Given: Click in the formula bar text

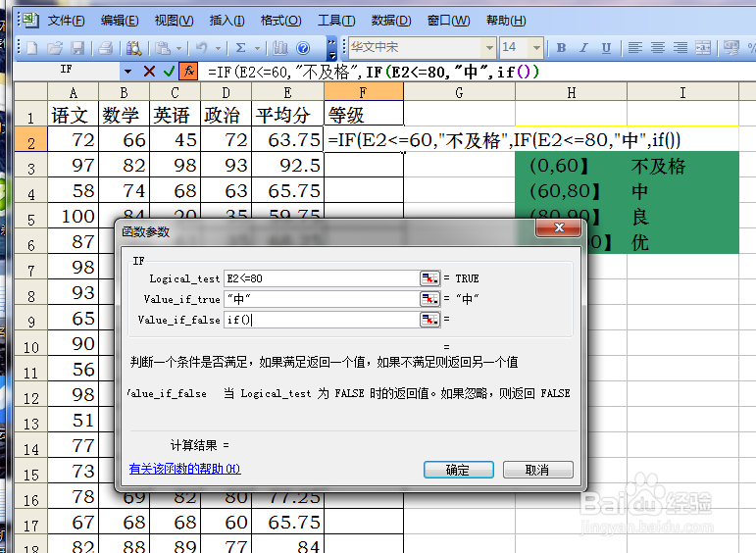Looking at the screenshot, I should [x=374, y=72].
